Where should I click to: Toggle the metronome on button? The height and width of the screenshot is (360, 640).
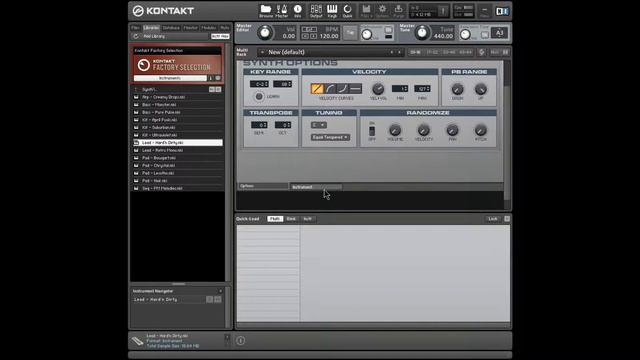pos(389,30)
